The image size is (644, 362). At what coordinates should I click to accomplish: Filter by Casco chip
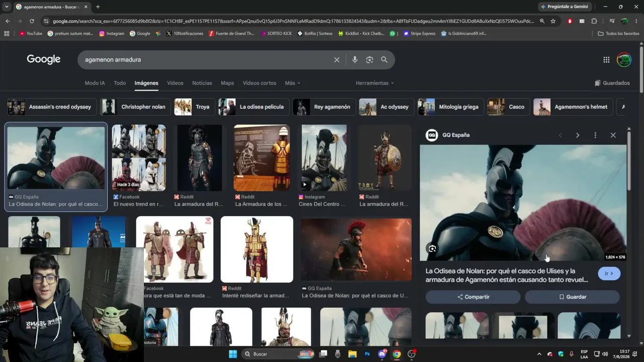[x=508, y=107]
